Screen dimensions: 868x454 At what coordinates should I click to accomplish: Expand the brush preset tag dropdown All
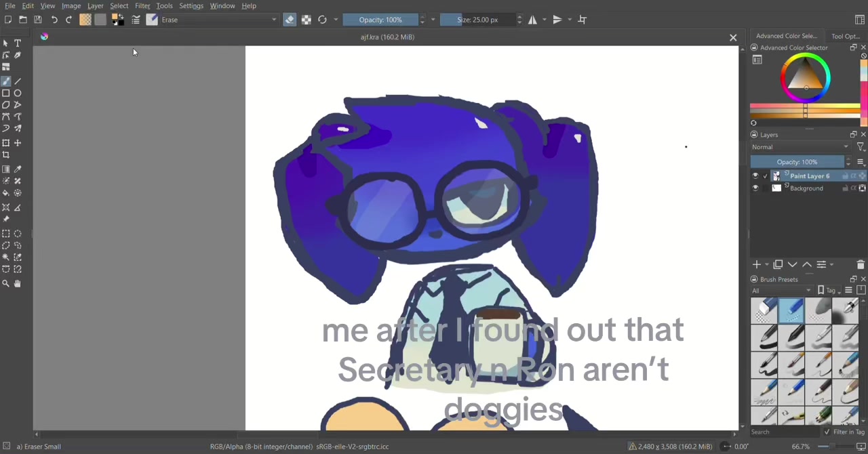[x=781, y=291]
